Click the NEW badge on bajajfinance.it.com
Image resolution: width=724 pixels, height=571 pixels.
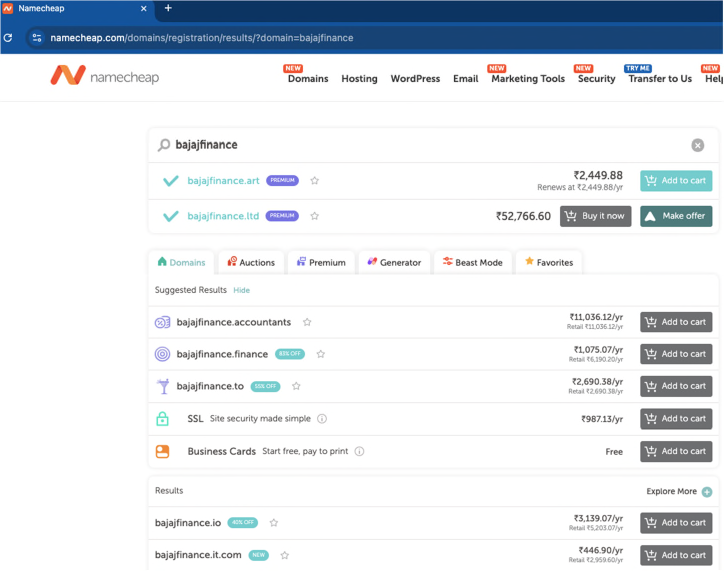259,555
